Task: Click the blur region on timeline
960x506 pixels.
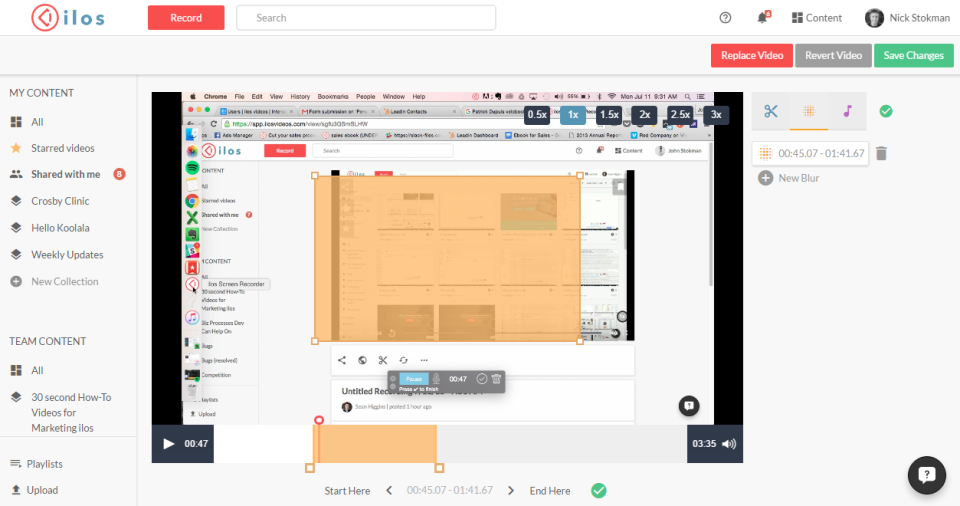Action: (375, 444)
